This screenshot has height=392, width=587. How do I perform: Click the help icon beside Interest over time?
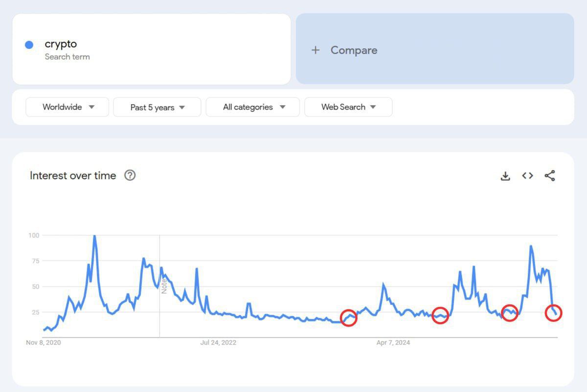130,175
